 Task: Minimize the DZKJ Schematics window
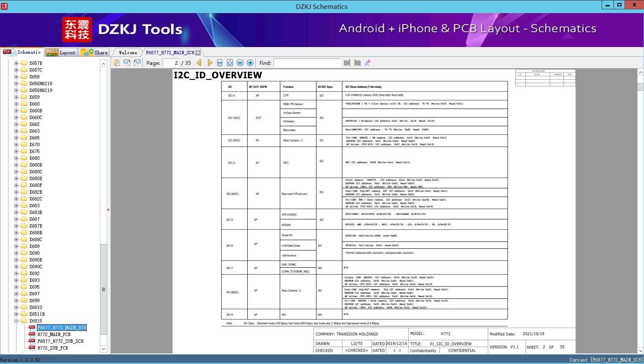click(x=608, y=5)
